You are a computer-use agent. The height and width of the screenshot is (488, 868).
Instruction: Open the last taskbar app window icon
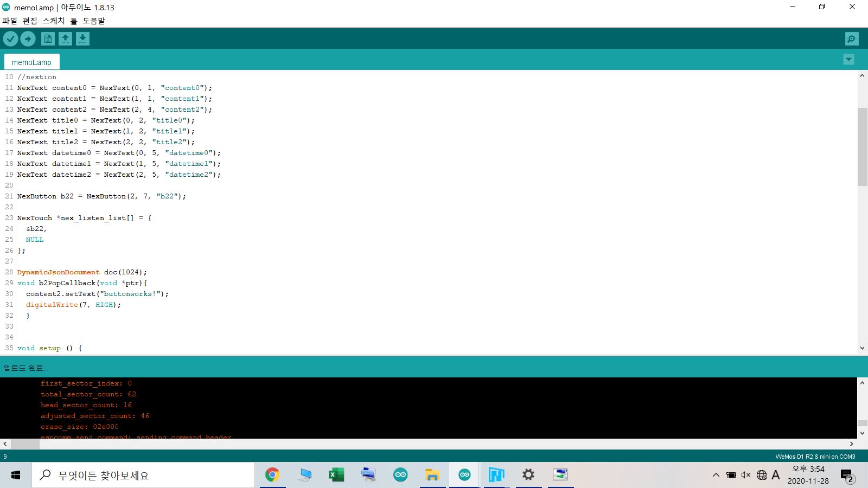coord(560,475)
